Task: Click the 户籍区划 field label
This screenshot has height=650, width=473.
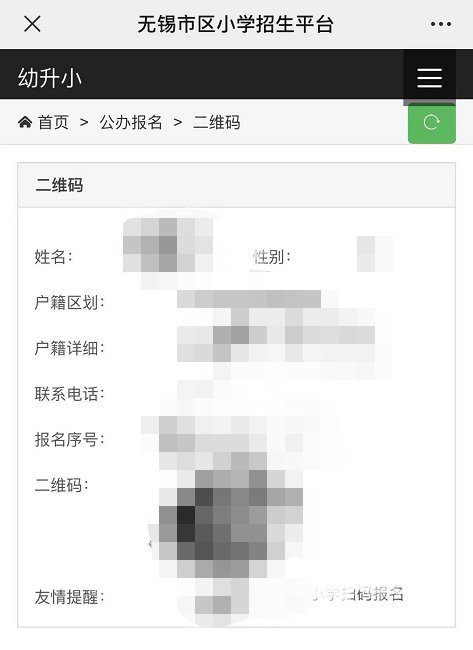Action: coord(69,303)
